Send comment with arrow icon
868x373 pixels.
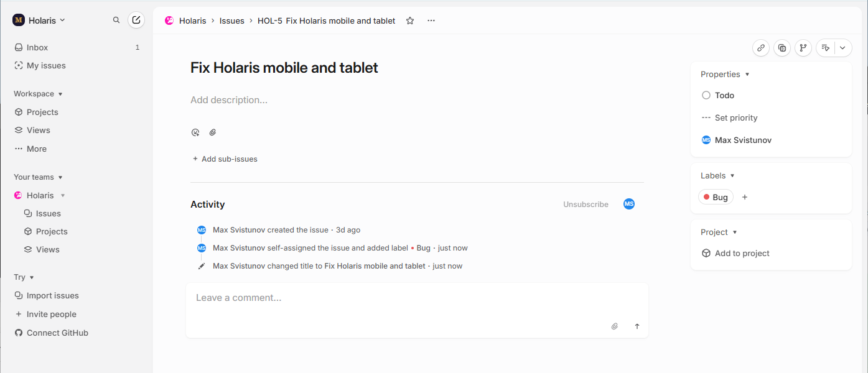[x=637, y=326]
